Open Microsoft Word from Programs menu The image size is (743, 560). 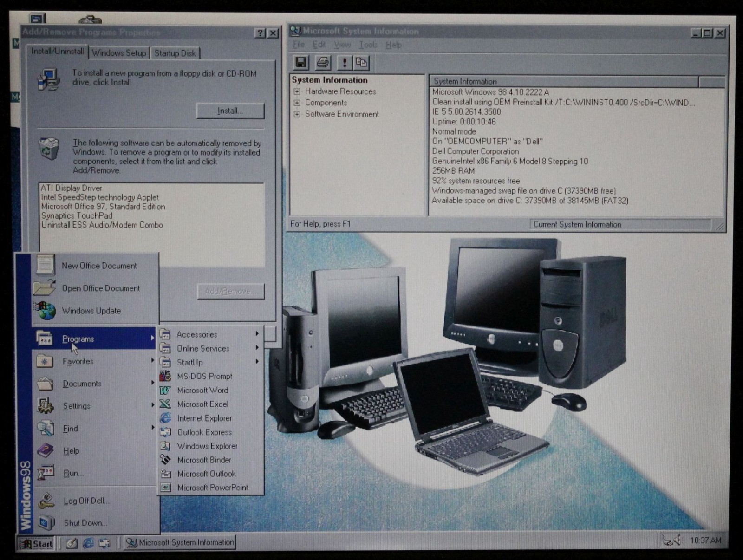[x=203, y=390]
